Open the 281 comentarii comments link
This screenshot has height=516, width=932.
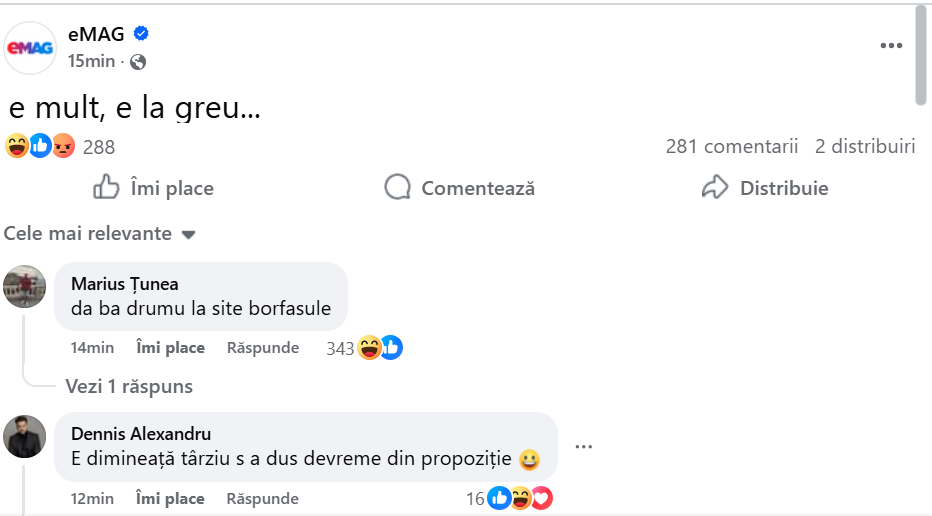click(732, 147)
